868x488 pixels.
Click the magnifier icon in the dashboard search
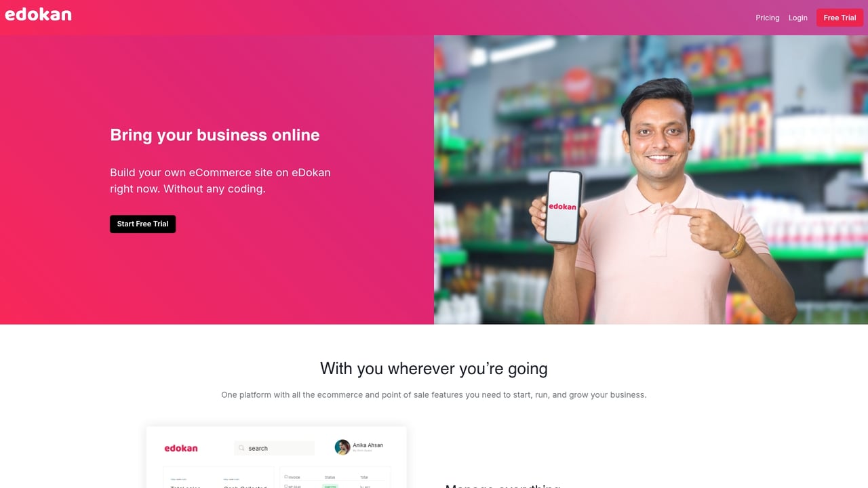click(241, 448)
